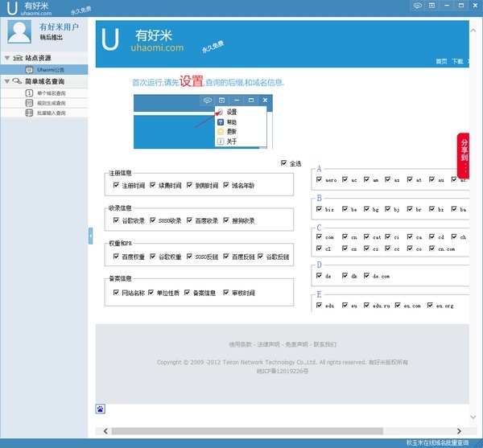Click the large U logo in page banner
The width and height of the screenshot is (483, 448).
(x=110, y=39)
